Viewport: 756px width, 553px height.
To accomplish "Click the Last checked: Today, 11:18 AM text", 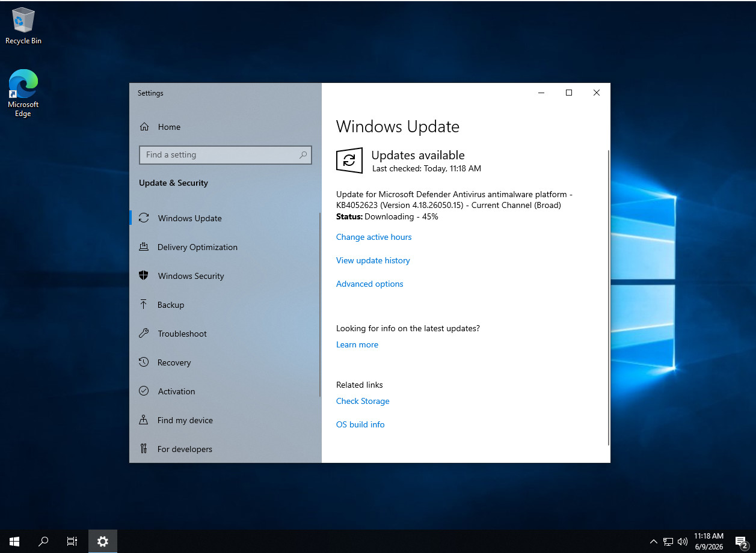I will point(426,168).
